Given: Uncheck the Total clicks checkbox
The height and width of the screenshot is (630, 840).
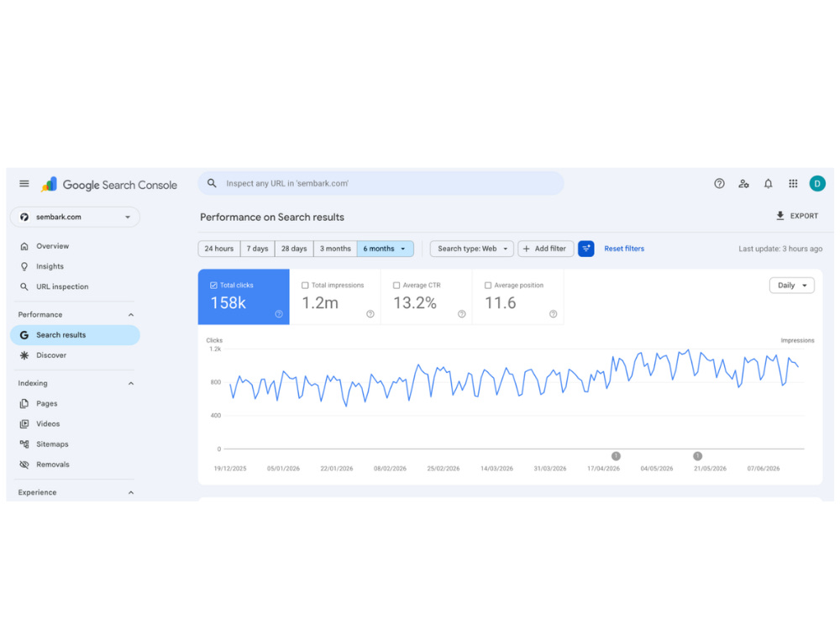Looking at the screenshot, I should pyautogui.click(x=213, y=286).
